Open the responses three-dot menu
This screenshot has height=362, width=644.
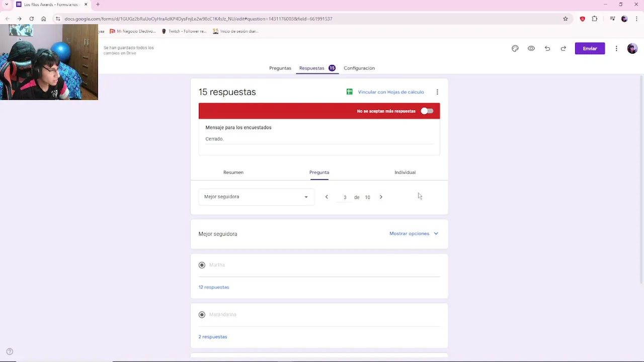437,92
